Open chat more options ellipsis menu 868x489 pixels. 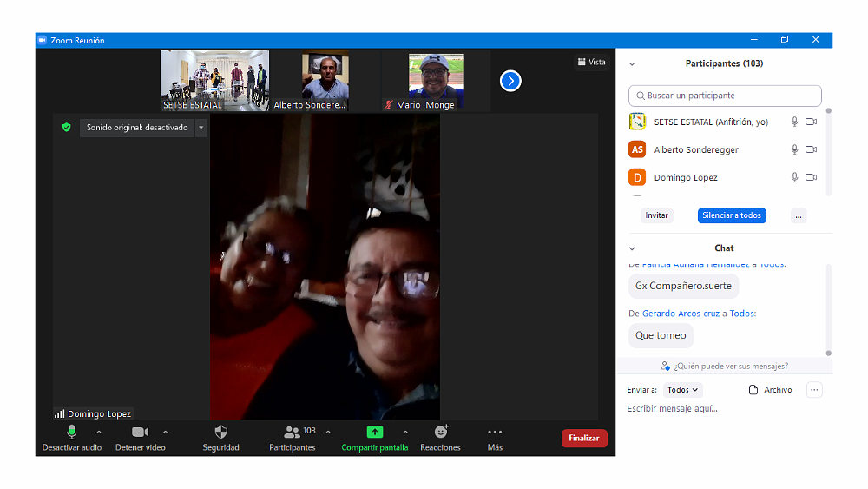pyautogui.click(x=814, y=390)
